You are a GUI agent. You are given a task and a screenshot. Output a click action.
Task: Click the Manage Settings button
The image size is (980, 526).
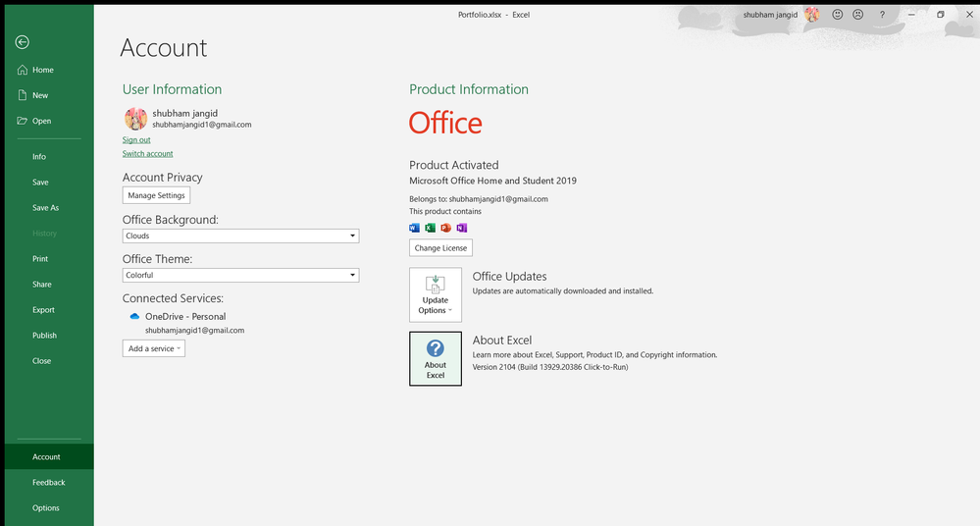(x=156, y=195)
